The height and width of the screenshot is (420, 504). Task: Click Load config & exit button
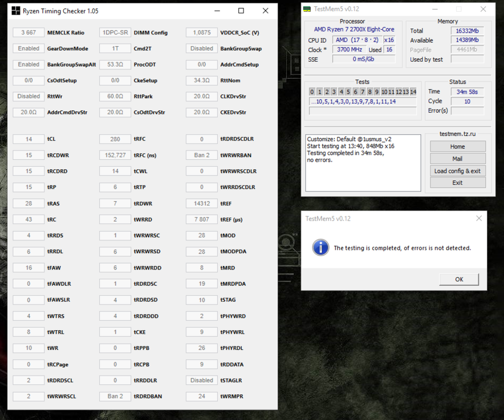[458, 171]
